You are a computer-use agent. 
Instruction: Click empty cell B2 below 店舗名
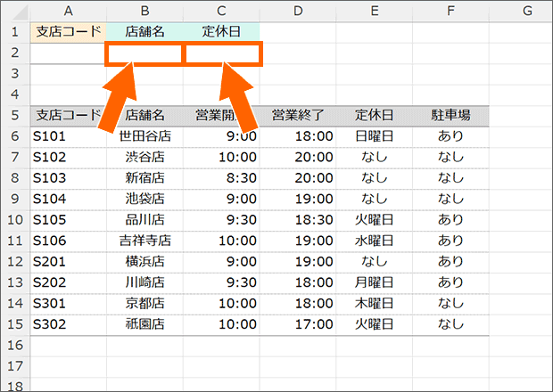[x=144, y=53]
